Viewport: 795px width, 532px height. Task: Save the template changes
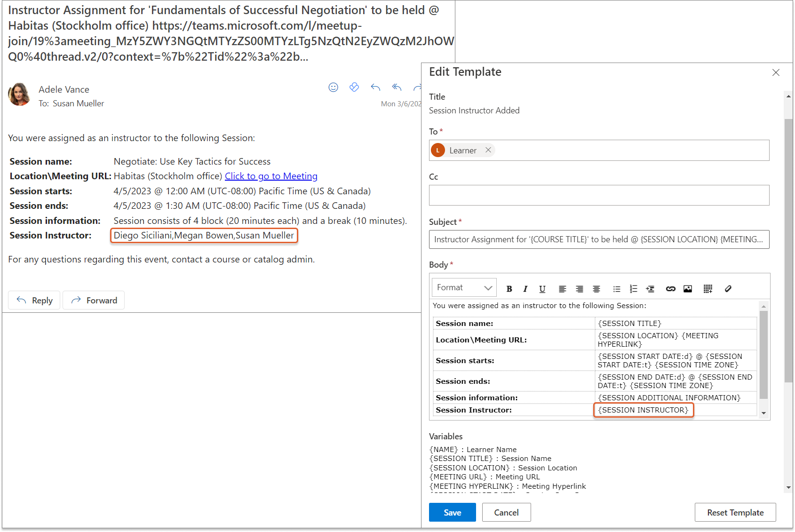tap(453, 512)
